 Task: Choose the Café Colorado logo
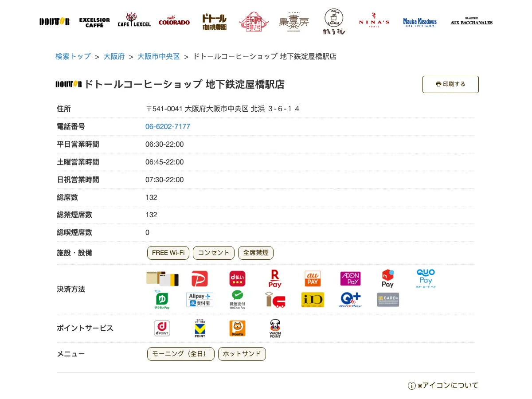click(x=174, y=21)
